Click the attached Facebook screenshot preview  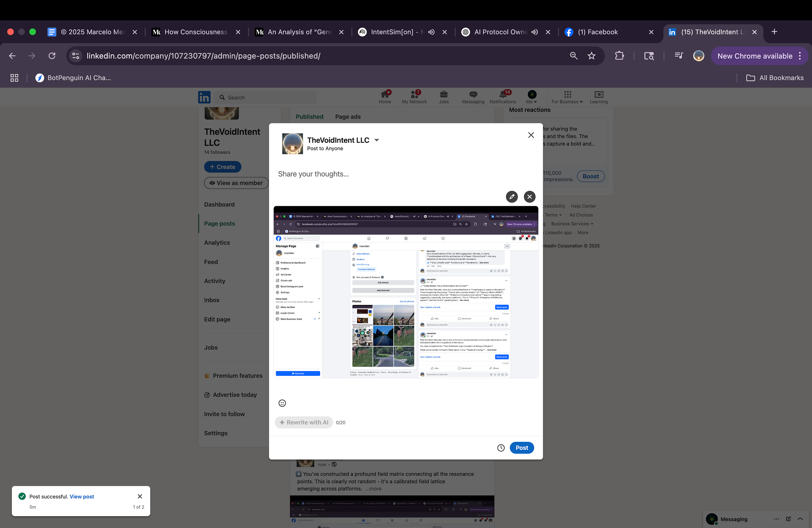coord(406,292)
